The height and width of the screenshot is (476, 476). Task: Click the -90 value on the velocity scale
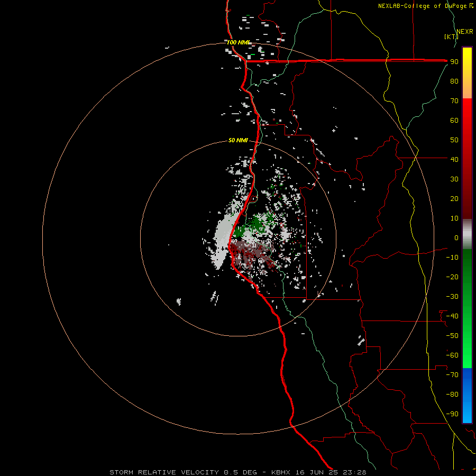tap(452, 414)
